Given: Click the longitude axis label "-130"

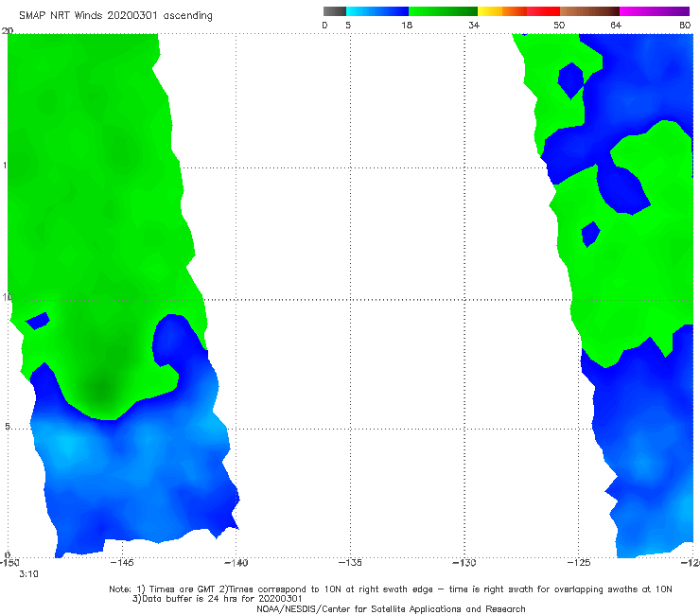Looking at the screenshot, I should tap(464, 563).
